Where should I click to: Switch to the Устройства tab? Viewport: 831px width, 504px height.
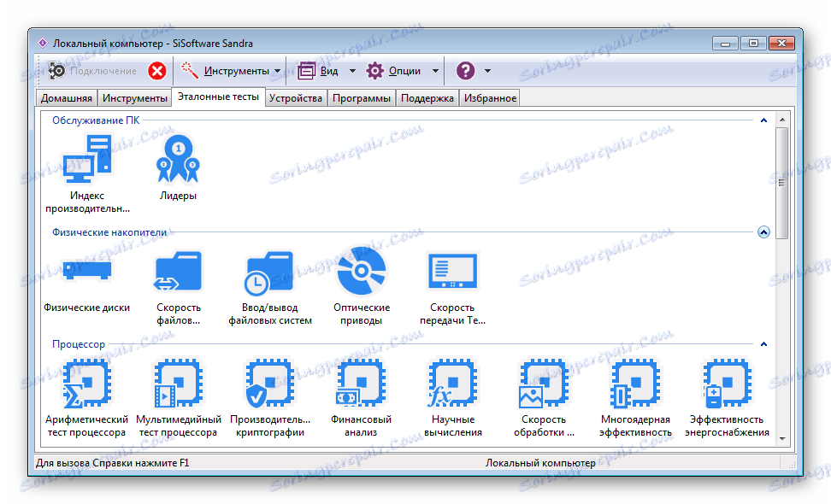pos(296,97)
